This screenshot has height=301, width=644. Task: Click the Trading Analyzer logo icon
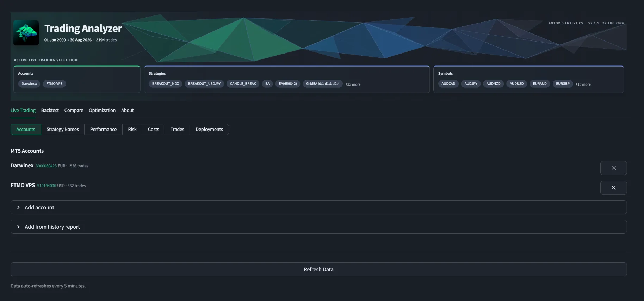point(26,33)
